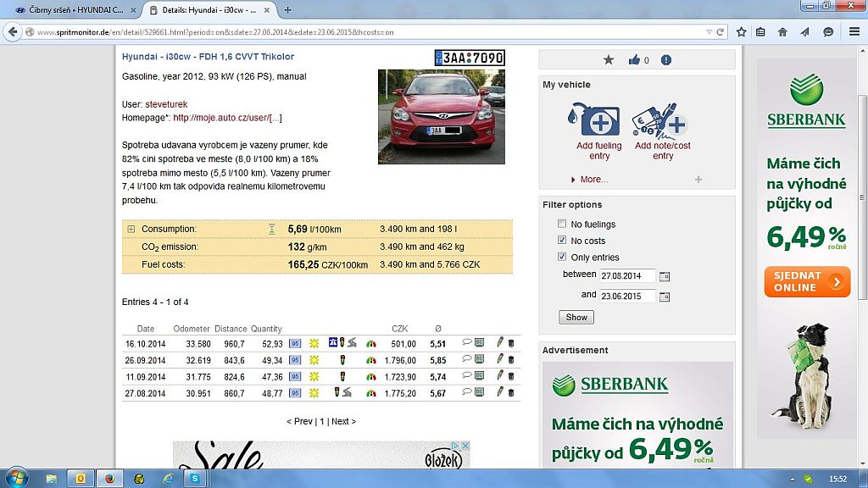Open a new browser tab

coord(287,10)
